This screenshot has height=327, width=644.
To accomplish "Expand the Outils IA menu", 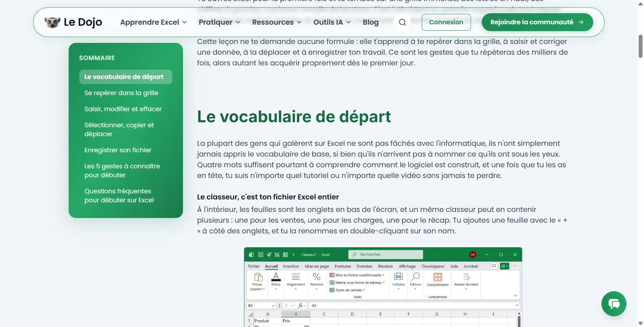I will click(332, 22).
